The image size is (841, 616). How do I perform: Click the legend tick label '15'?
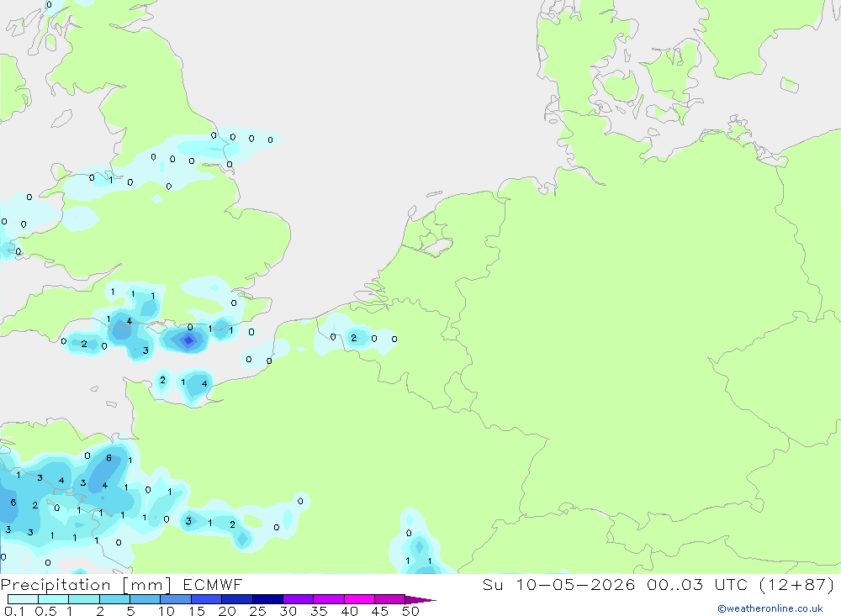click(x=197, y=611)
